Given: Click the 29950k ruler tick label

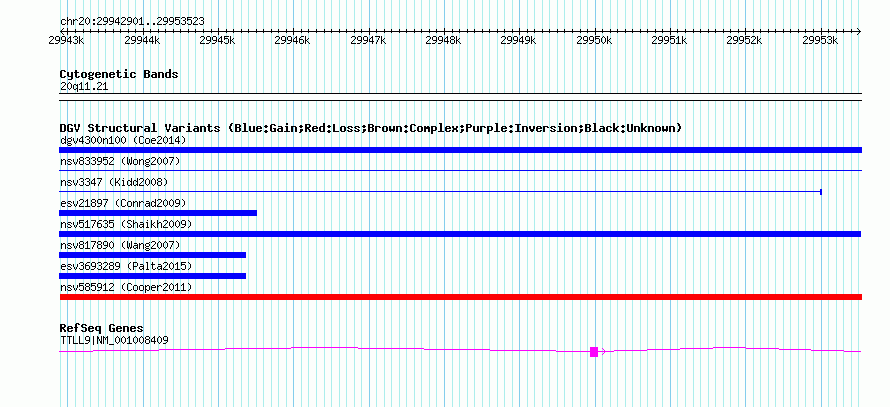Looking at the screenshot, I should pos(594,40).
